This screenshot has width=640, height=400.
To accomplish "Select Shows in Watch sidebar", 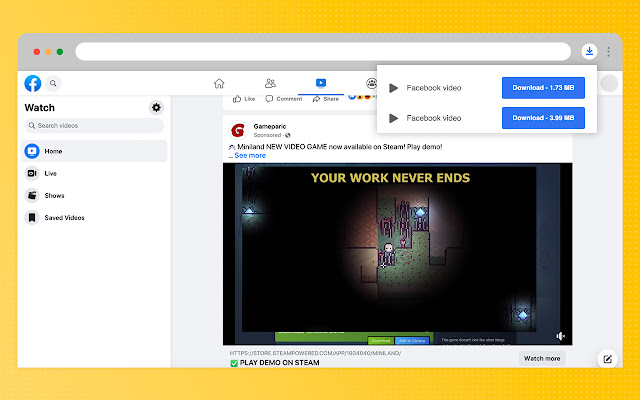I will pyautogui.click(x=94, y=196).
